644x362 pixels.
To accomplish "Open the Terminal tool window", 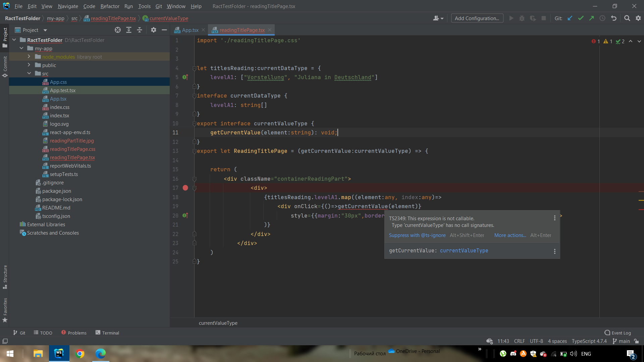I will [x=107, y=333].
